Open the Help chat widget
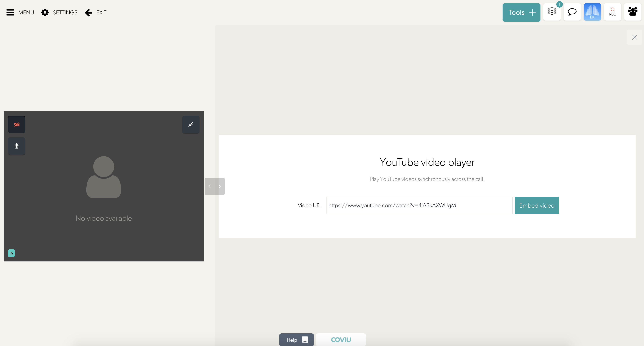The height and width of the screenshot is (346, 644). point(297,340)
